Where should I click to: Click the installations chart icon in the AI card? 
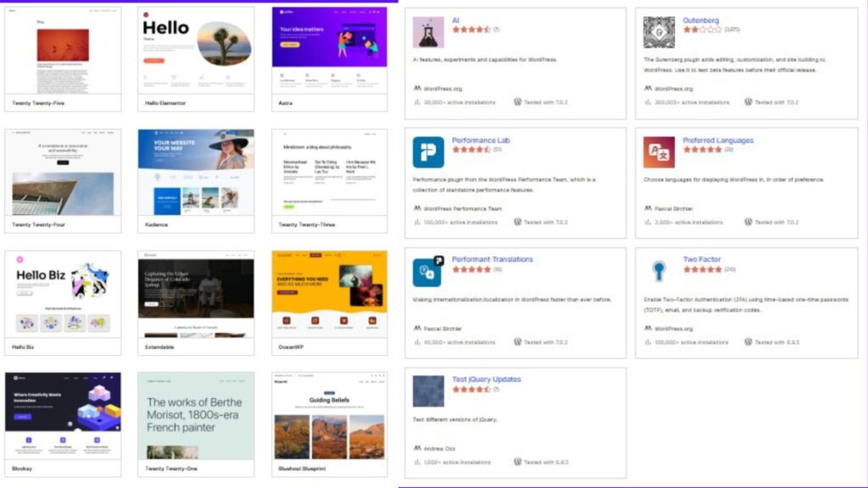pos(417,103)
